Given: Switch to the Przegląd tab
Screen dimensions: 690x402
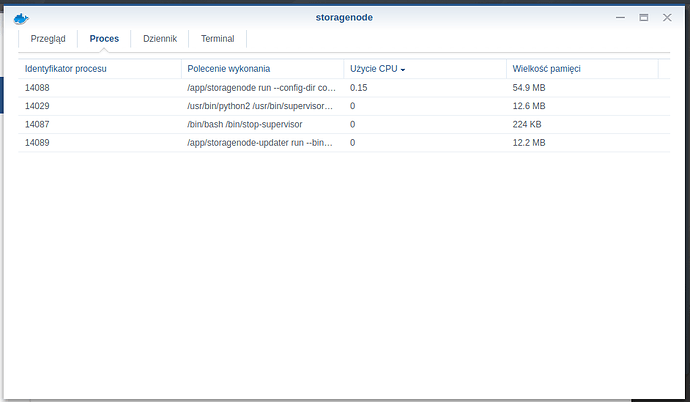Looking at the screenshot, I should tap(48, 39).
